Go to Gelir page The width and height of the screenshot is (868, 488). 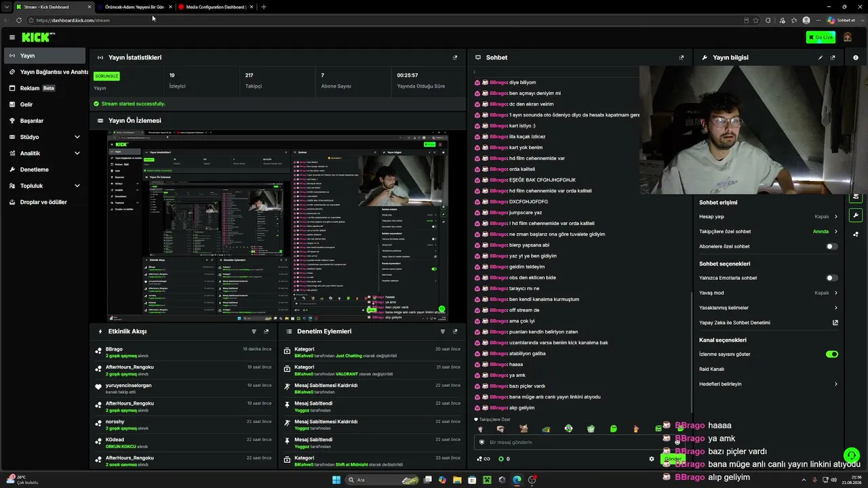[44, 104]
